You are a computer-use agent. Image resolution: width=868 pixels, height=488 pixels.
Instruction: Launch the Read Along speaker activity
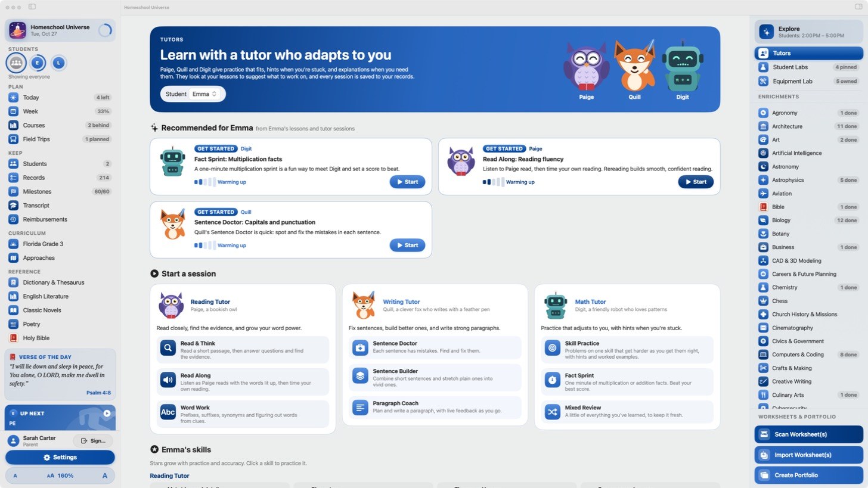click(x=243, y=382)
